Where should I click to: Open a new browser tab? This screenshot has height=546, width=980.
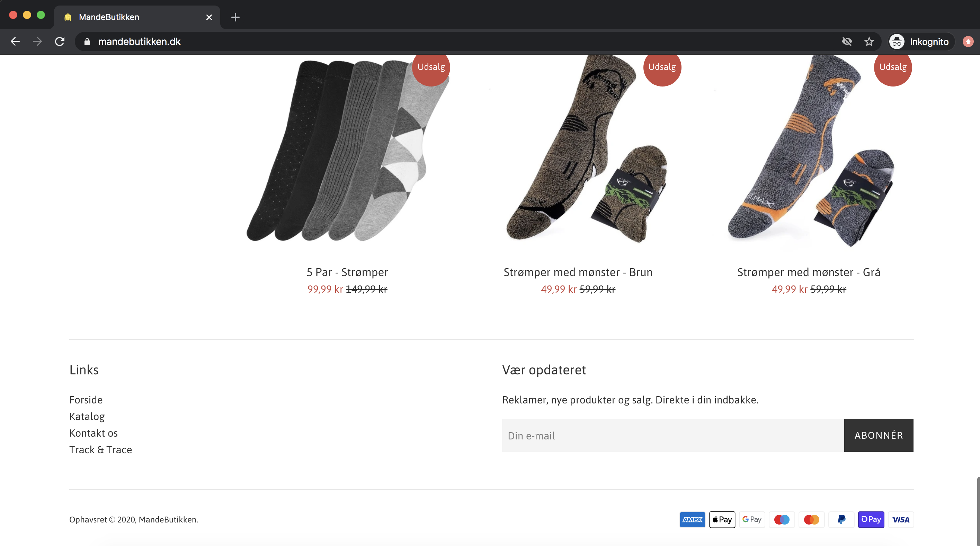(235, 17)
